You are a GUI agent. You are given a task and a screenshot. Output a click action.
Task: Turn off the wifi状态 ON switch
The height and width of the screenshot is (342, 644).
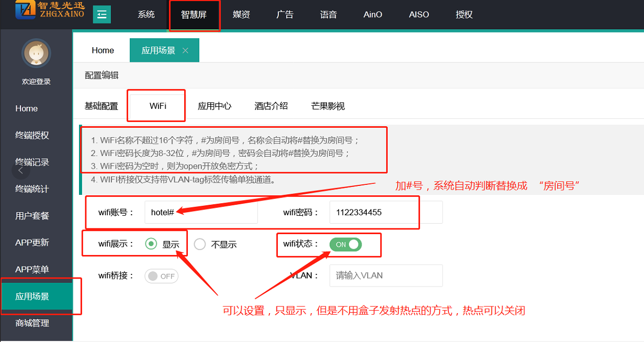345,245
